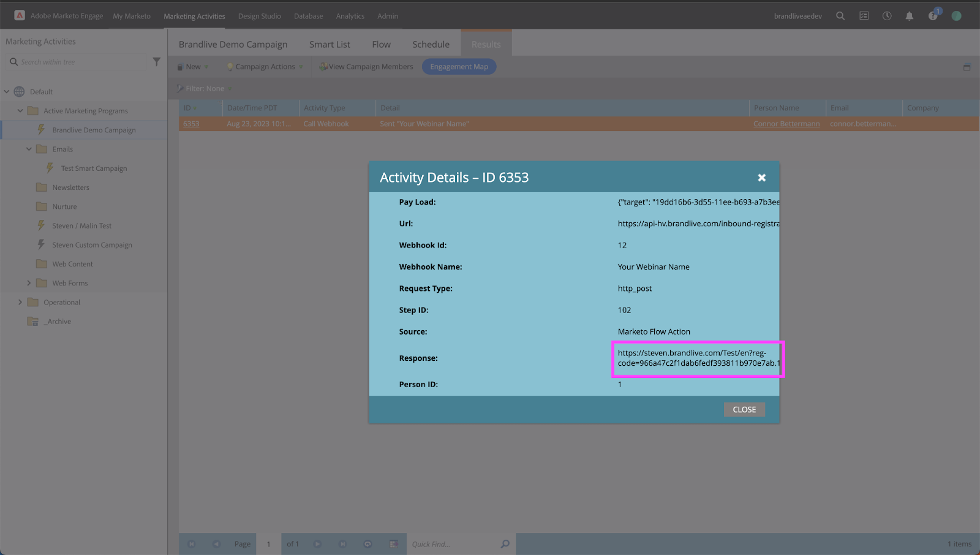
Task: Collapse the Default workspace node
Action: (7, 92)
